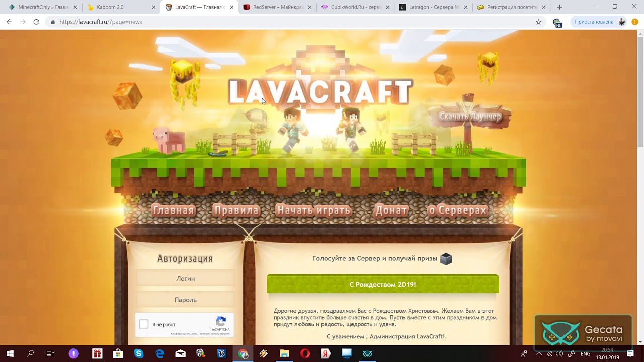This screenshot has width=644, height=362.
Task: Close the CubixWorld.Ru tab
Action: tap(387, 7)
